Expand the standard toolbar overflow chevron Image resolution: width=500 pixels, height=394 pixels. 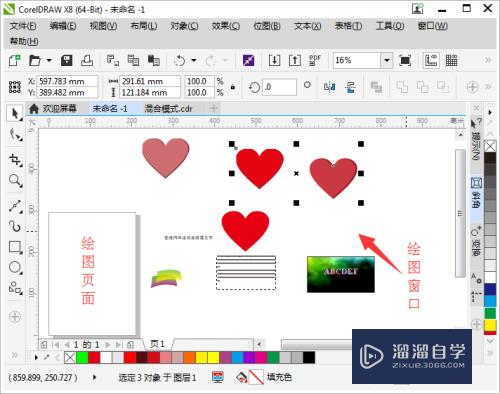coord(488,60)
